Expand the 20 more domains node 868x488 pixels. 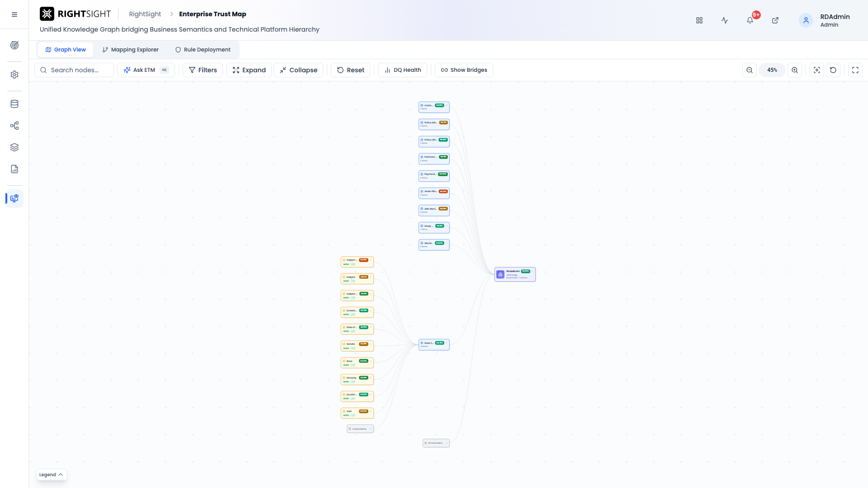[436, 443]
